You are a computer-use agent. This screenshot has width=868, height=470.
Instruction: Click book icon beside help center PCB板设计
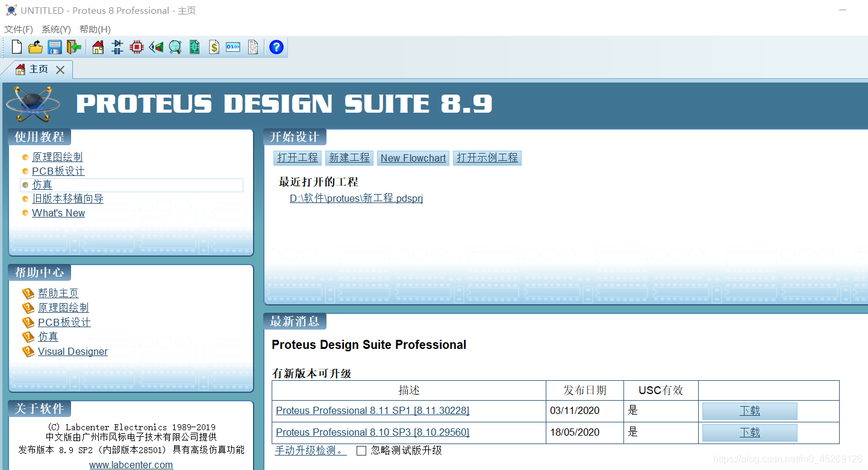point(28,322)
